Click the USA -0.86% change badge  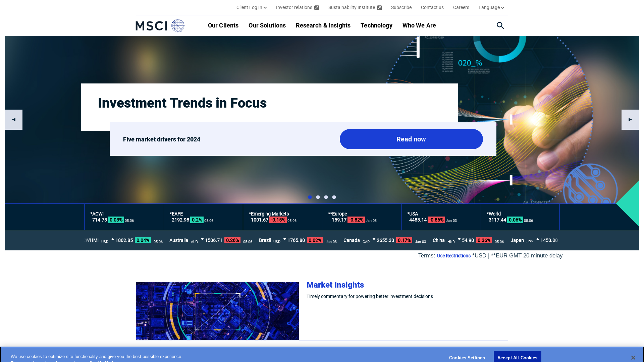click(436, 220)
